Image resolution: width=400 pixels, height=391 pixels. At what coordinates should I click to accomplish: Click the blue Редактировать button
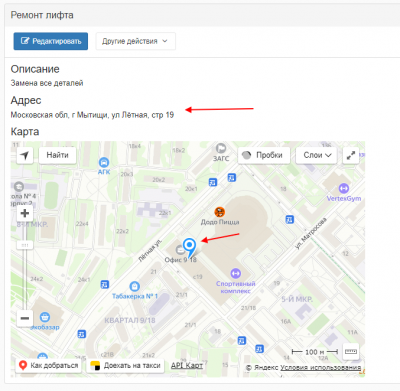click(x=51, y=41)
